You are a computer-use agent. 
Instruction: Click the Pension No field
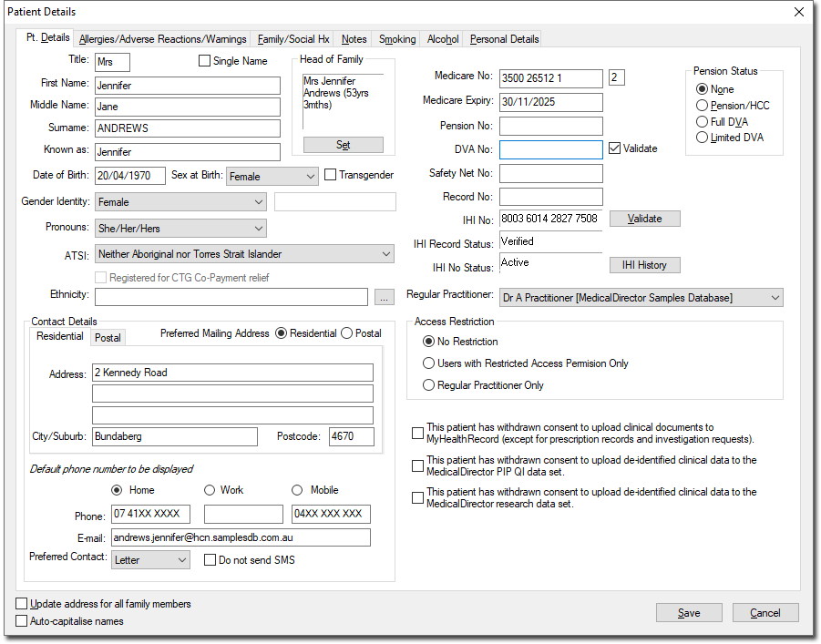[550, 127]
